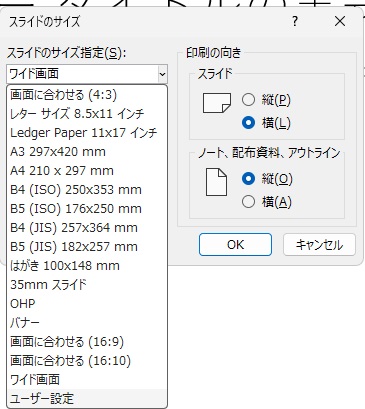This screenshot has height=409, width=365.
Task: Choose B5 (JIS) 182x257 mm option
Action: pos(87,247)
